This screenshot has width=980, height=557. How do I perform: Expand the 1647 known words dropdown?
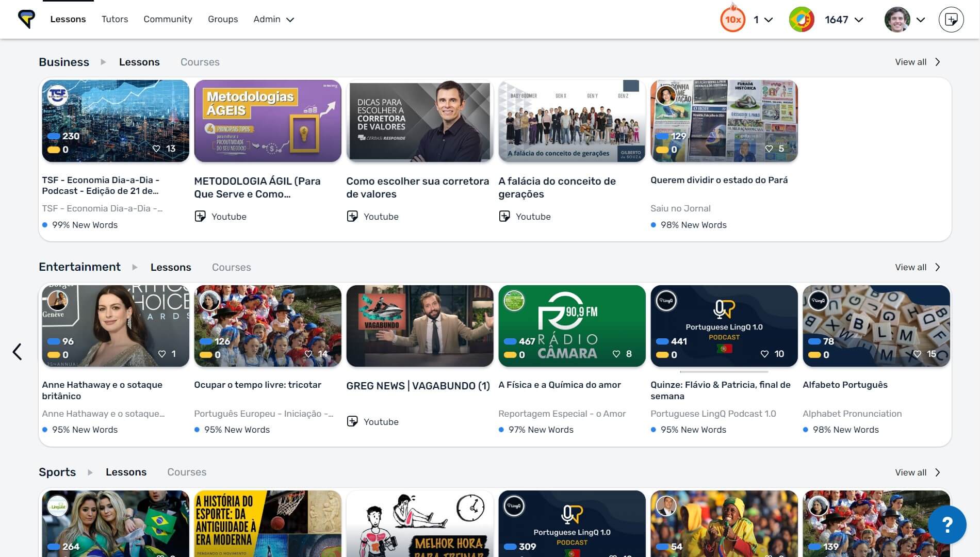(x=859, y=20)
